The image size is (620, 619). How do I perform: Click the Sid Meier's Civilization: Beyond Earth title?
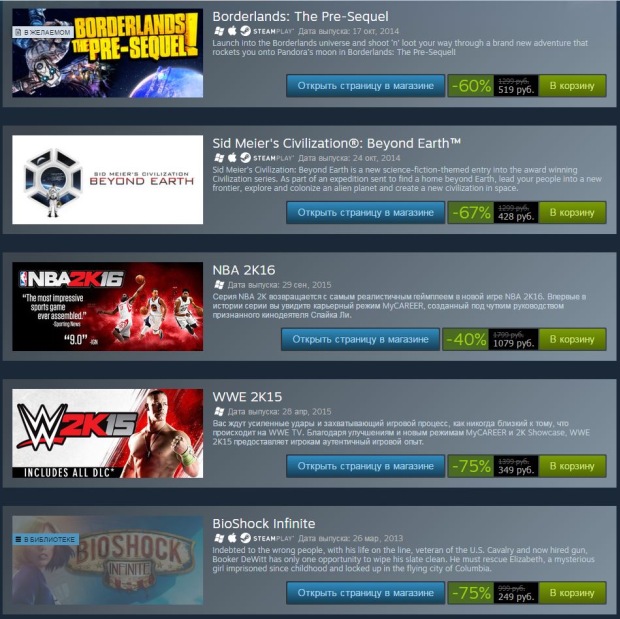pos(336,143)
